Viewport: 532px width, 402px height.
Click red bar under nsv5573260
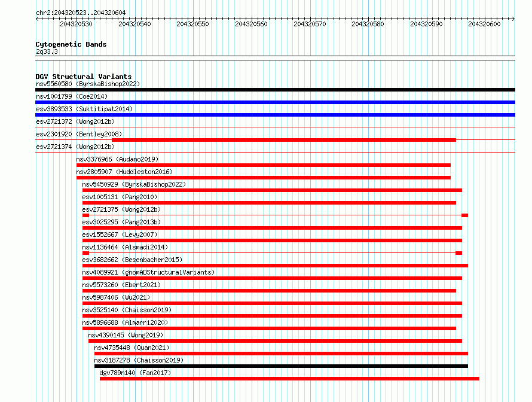pos(269,291)
